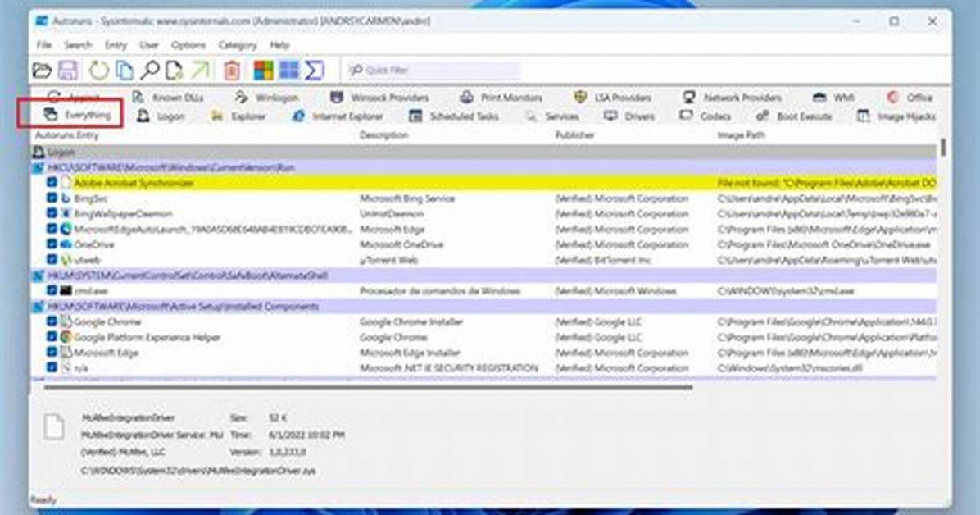980x515 pixels.
Task: Switch to the Boot Execute tab
Action: tap(794, 116)
